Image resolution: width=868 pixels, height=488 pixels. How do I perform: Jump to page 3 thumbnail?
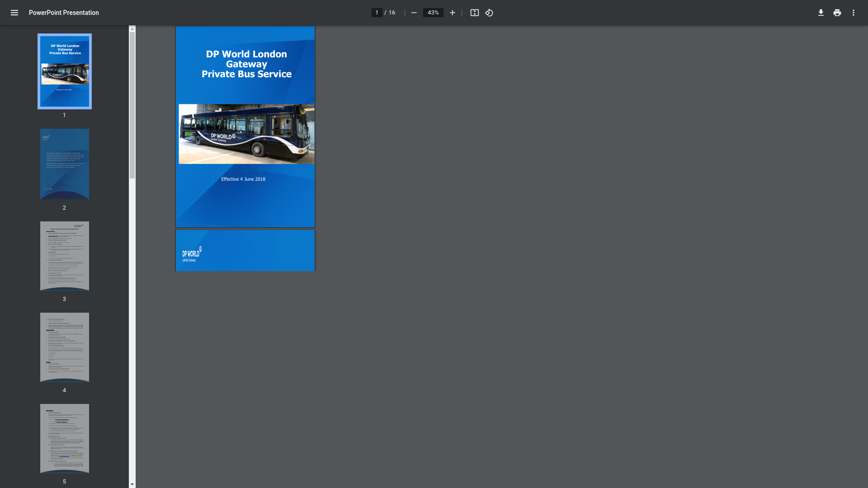[x=65, y=256]
